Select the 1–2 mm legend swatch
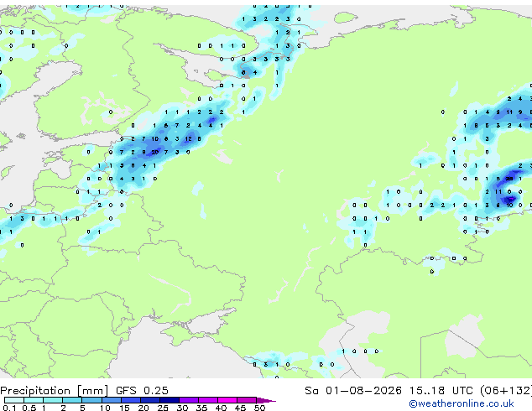This screenshot has height=411, width=532. coord(53,400)
